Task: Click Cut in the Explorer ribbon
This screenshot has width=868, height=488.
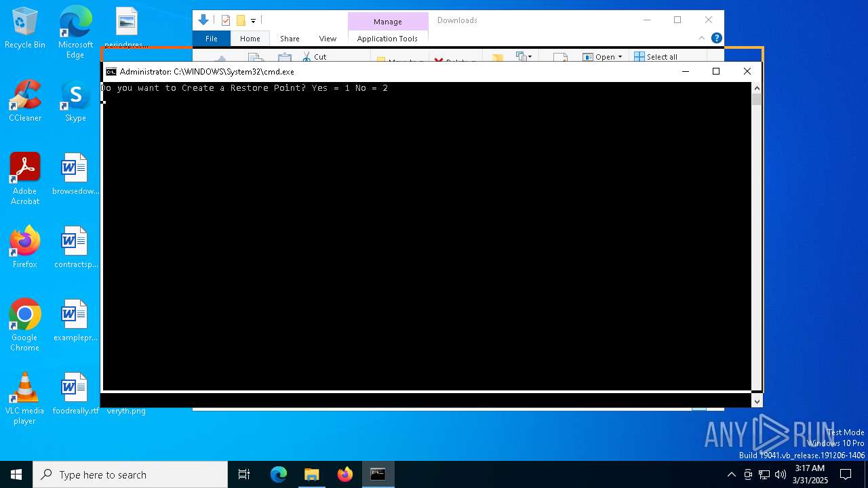Action: (315, 57)
